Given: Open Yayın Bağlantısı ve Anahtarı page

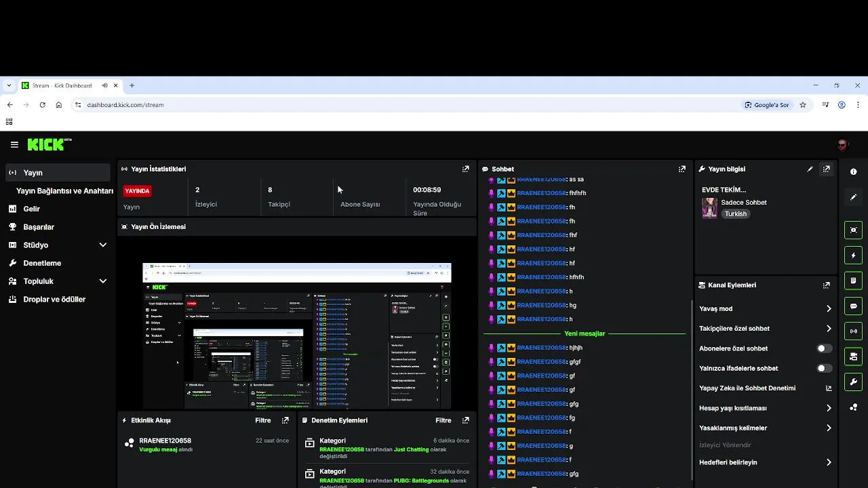Looking at the screenshot, I should coord(64,191).
